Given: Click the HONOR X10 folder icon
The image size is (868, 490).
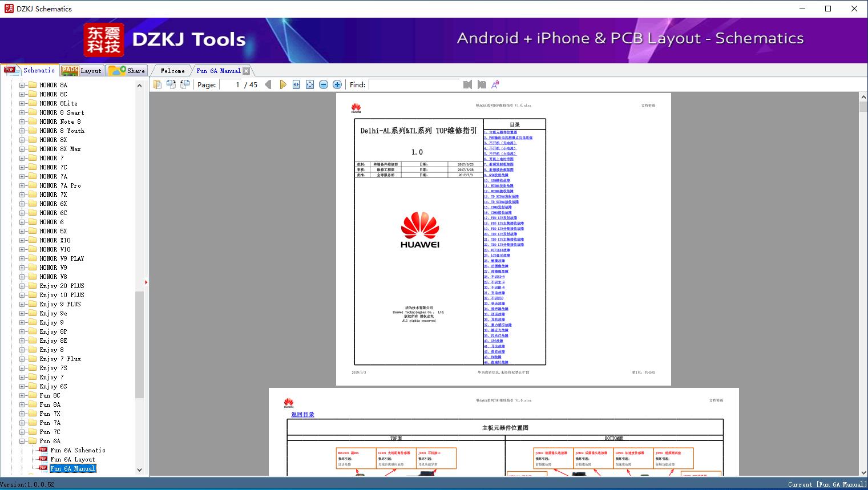Looking at the screenshot, I should pyautogui.click(x=33, y=240).
